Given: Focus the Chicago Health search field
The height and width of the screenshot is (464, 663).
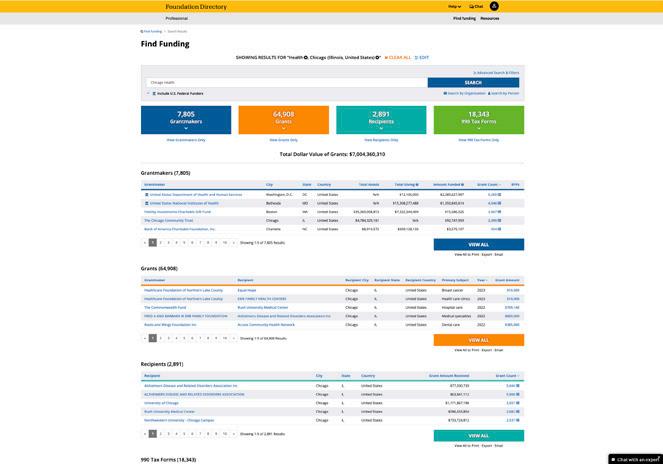Looking at the screenshot, I should pyautogui.click(x=287, y=82).
